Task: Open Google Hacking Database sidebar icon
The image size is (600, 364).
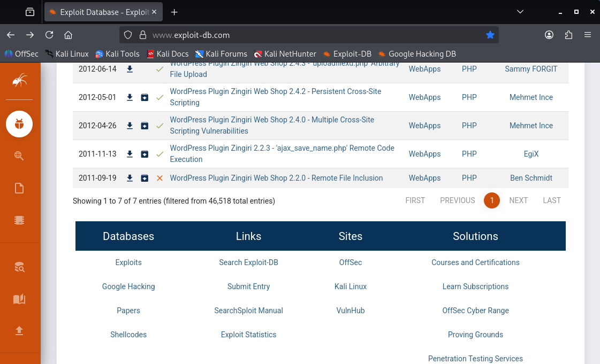Action: (19, 156)
